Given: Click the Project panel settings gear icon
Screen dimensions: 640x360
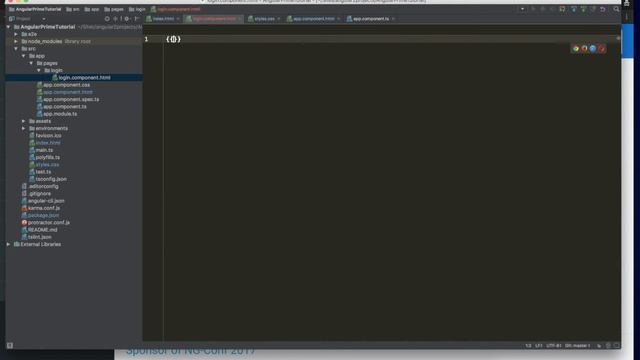Looking at the screenshot, I should [127, 19].
